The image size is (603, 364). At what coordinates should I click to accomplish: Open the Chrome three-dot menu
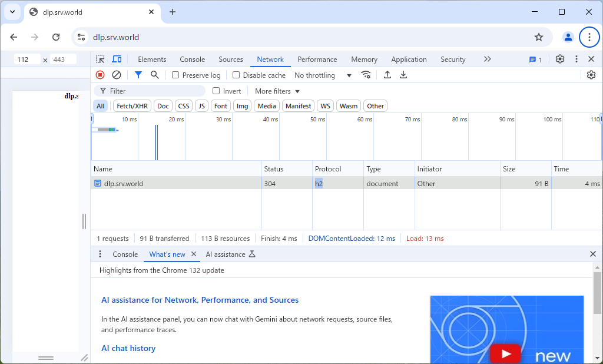click(589, 37)
